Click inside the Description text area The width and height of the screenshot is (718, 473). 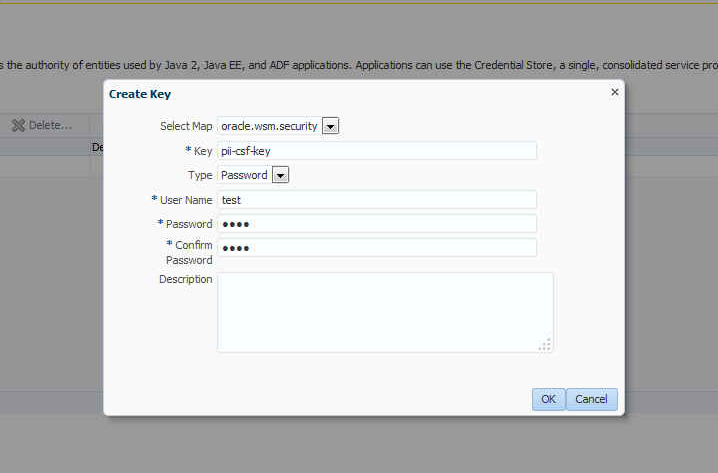pyautogui.click(x=385, y=313)
